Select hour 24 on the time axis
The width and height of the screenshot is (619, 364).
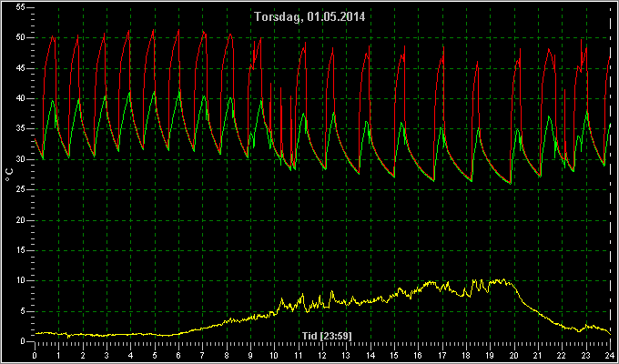[x=610, y=354]
